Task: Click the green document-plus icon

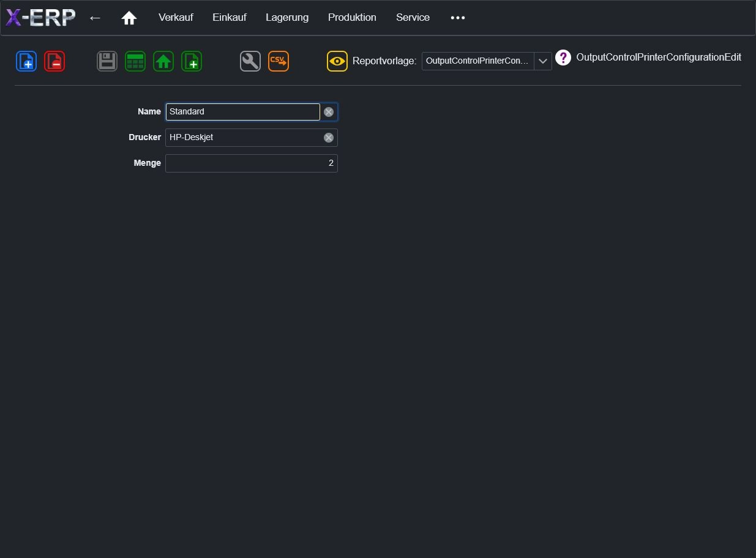Action: [x=192, y=61]
